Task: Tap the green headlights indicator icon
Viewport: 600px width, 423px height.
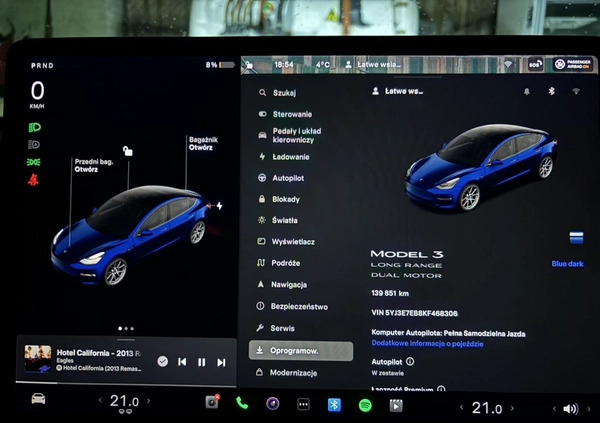Action: (x=34, y=127)
